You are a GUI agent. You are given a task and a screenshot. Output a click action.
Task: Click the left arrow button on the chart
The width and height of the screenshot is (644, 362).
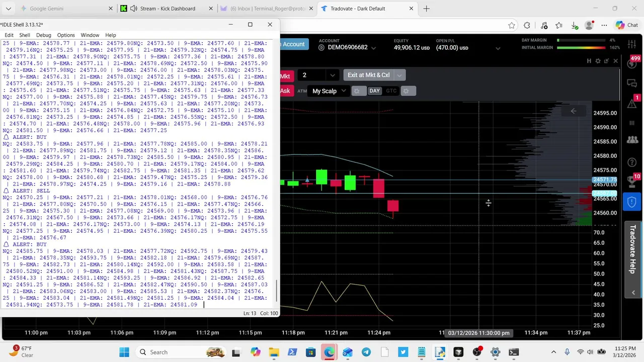574,111
